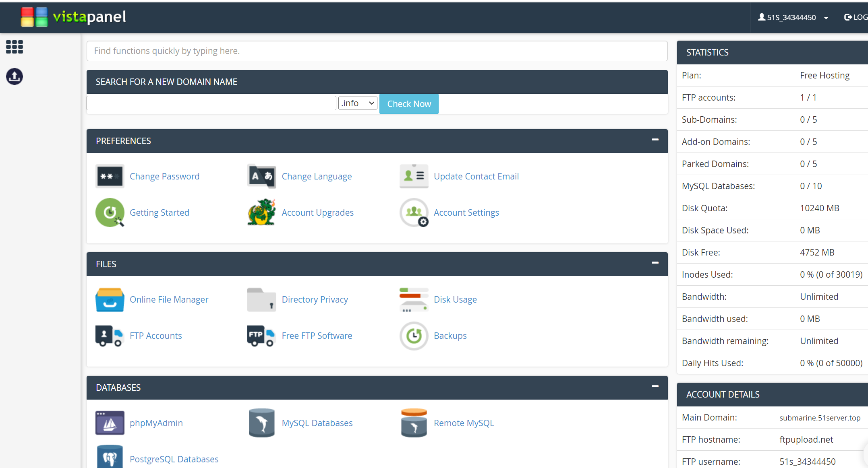Collapse the Files section
Viewport: 868px width, 468px height.
pyautogui.click(x=655, y=263)
